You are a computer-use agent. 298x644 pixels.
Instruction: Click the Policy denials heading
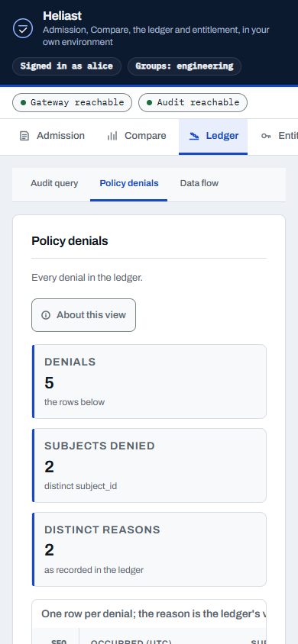pyautogui.click(x=70, y=241)
